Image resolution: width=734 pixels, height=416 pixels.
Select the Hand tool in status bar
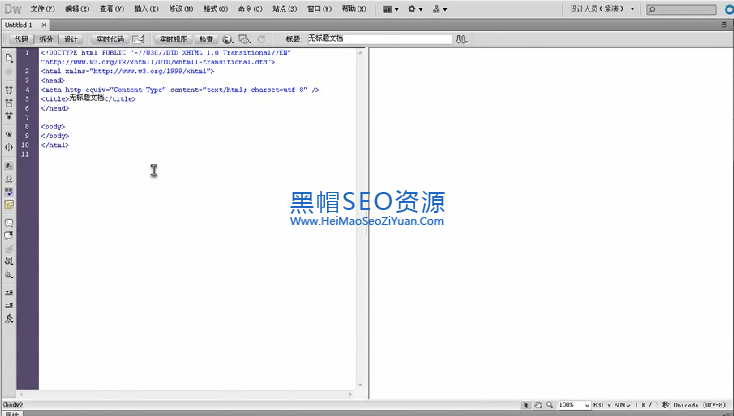(538, 405)
